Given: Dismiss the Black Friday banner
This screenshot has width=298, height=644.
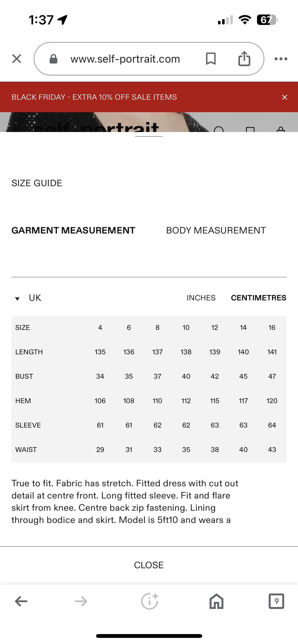Looking at the screenshot, I should tap(285, 97).
